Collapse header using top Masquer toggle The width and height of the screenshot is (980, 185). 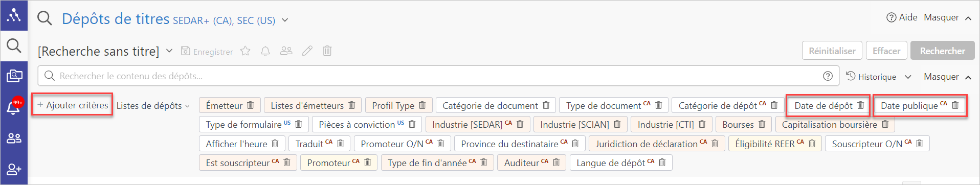coord(947,17)
